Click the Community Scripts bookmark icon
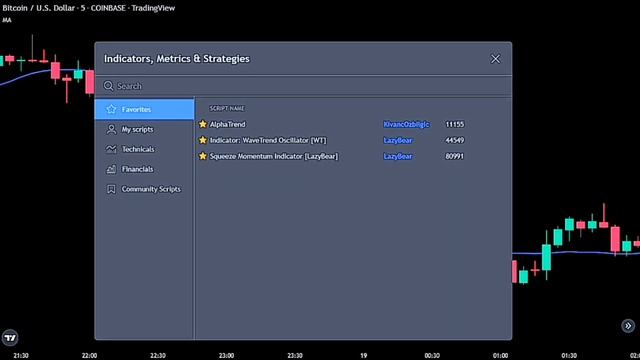640x360 pixels. coord(111,189)
